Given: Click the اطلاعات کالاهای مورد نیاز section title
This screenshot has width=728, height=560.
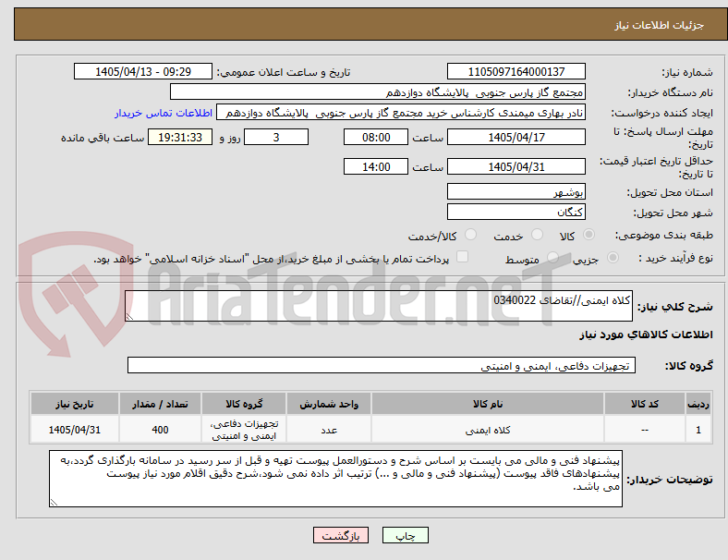Looking at the screenshot, I should pos(646,335).
